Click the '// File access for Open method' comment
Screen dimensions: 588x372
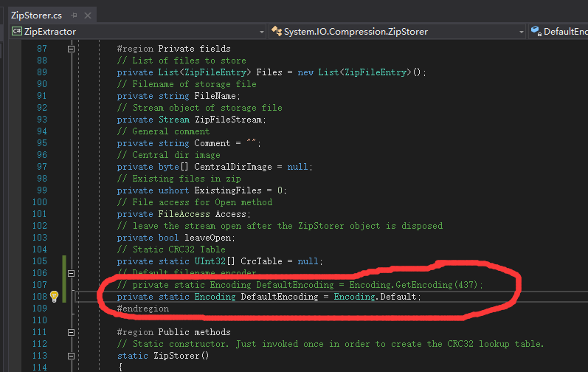point(195,202)
